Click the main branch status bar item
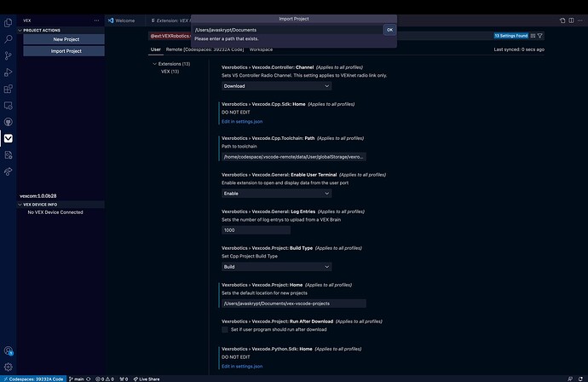Screen dimensions: 588x382 77,379
